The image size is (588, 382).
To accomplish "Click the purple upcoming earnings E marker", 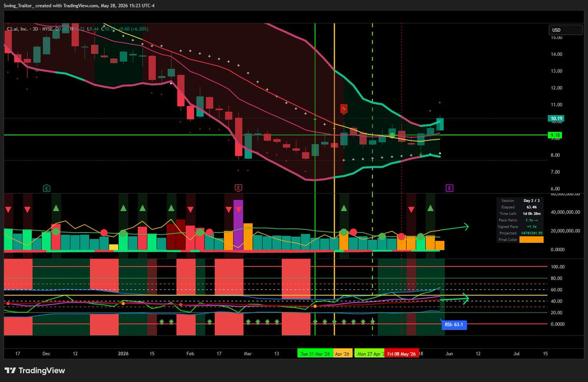I will pyautogui.click(x=449, y=188).
